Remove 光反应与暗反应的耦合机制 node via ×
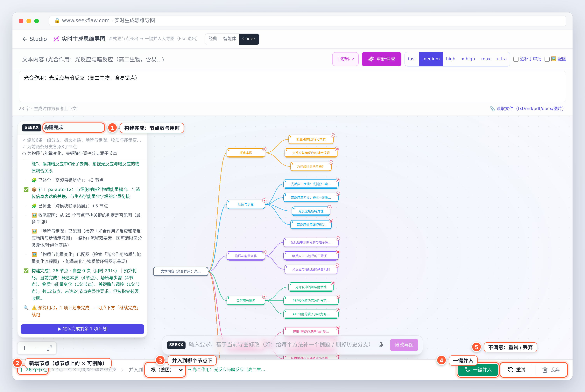 (x=337, y=265)
